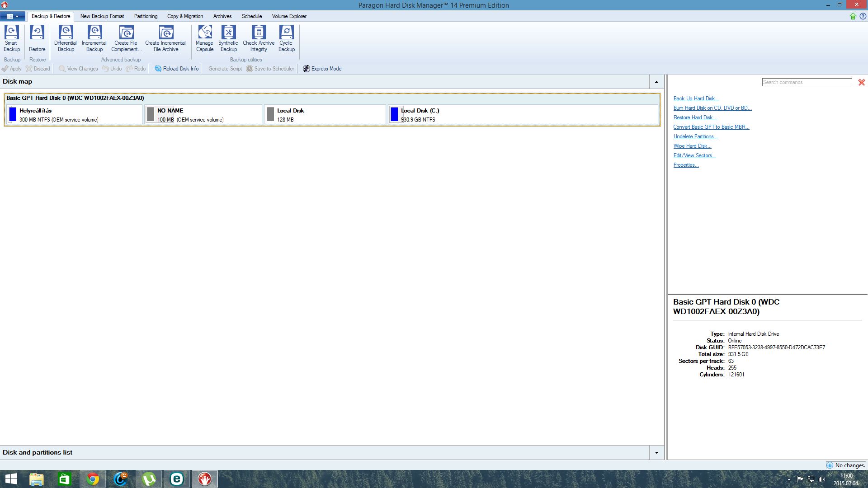868x488 pixels.
Task: Click the green up arrow icon
Action: pyautogui.click(x=853, y=16)
